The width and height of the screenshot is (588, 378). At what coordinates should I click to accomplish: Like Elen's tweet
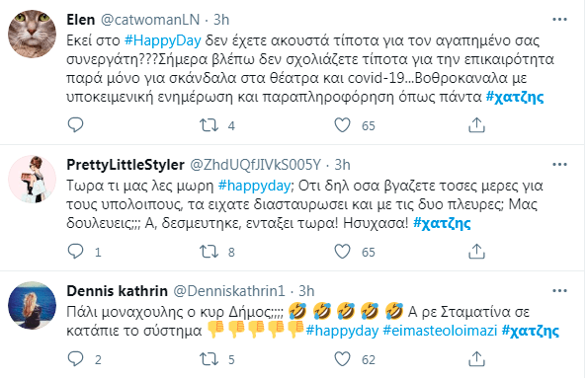click(342, 125)
